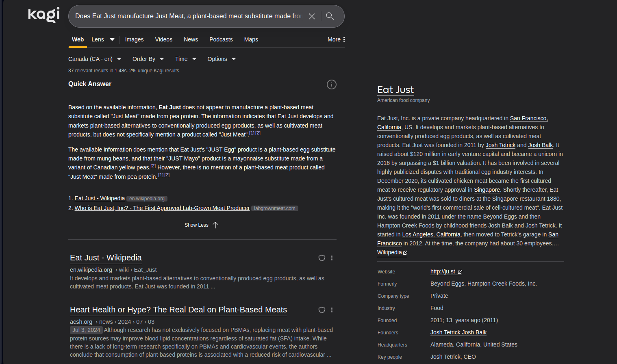Switch to the News tab
Viewport: 617px width, 364px height.
click(191, 39)
